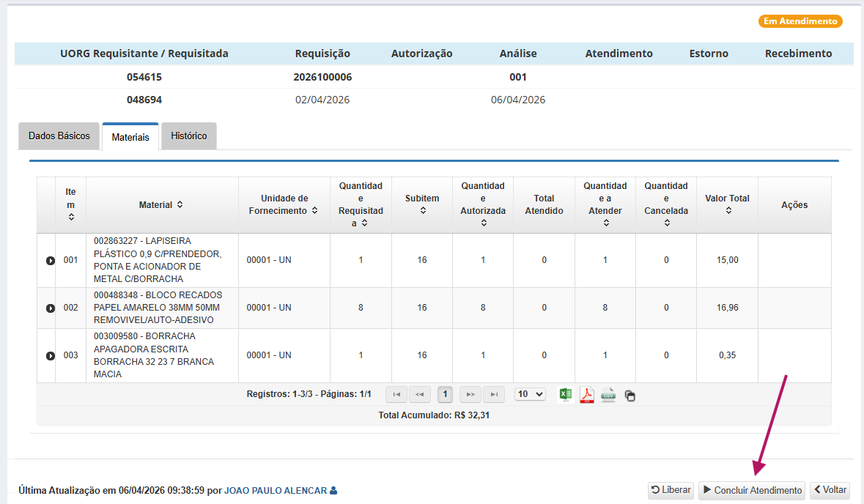
Task: Open the Histórico tab
Action: (188, 136)
